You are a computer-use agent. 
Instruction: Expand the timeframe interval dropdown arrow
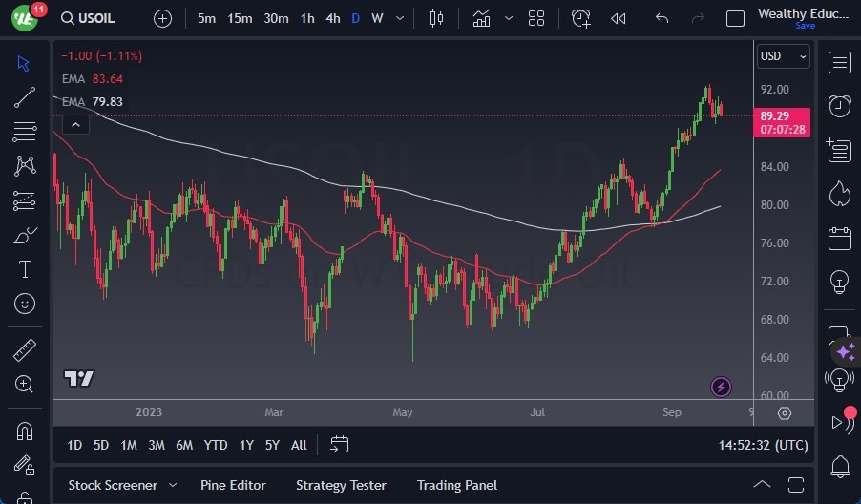[x=399, y=18]
